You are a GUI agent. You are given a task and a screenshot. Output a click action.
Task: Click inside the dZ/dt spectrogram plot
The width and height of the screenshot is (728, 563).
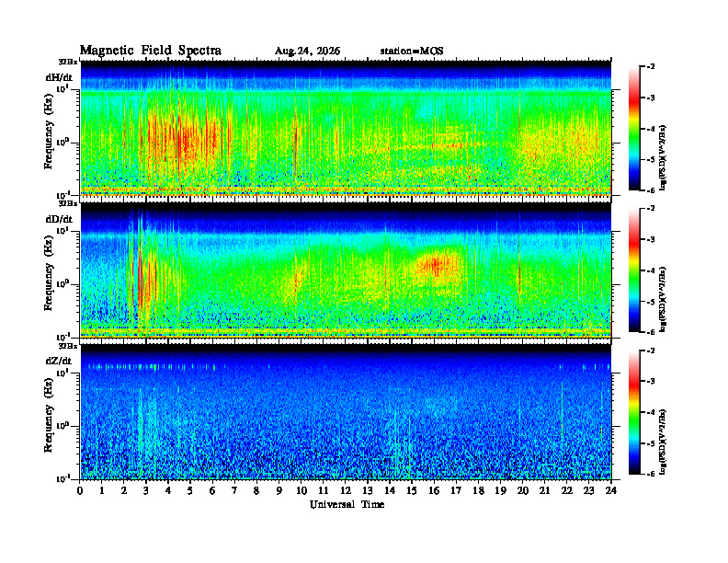coord(346,412)
